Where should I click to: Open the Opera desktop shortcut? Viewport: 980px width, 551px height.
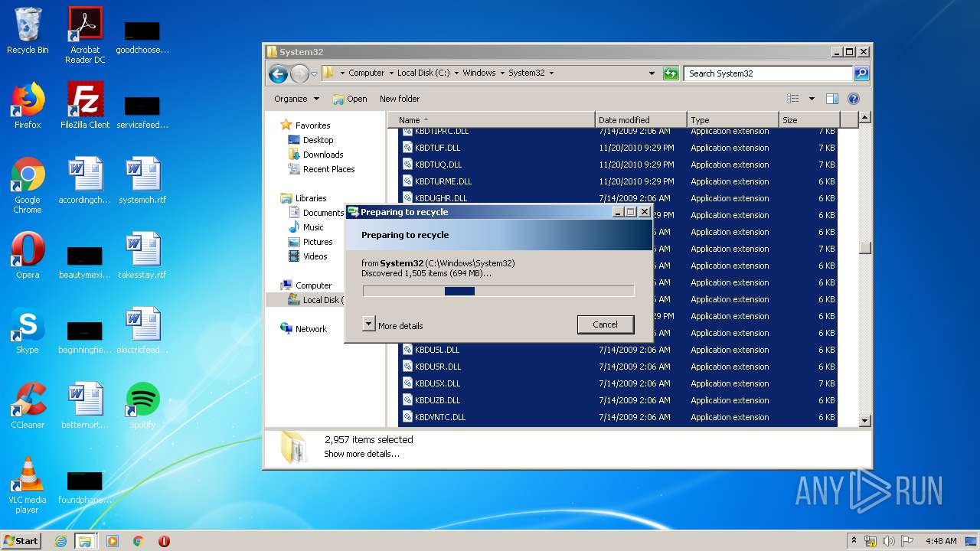coord(28,256)
